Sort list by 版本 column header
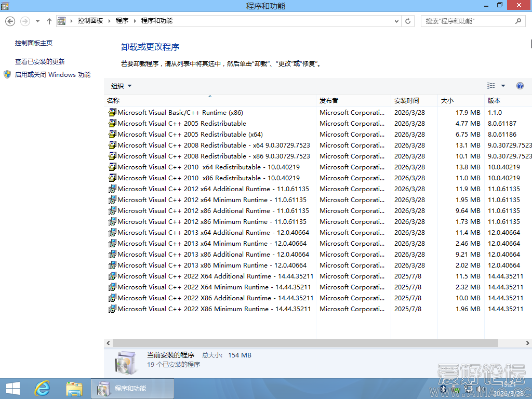 pos(508,100)
